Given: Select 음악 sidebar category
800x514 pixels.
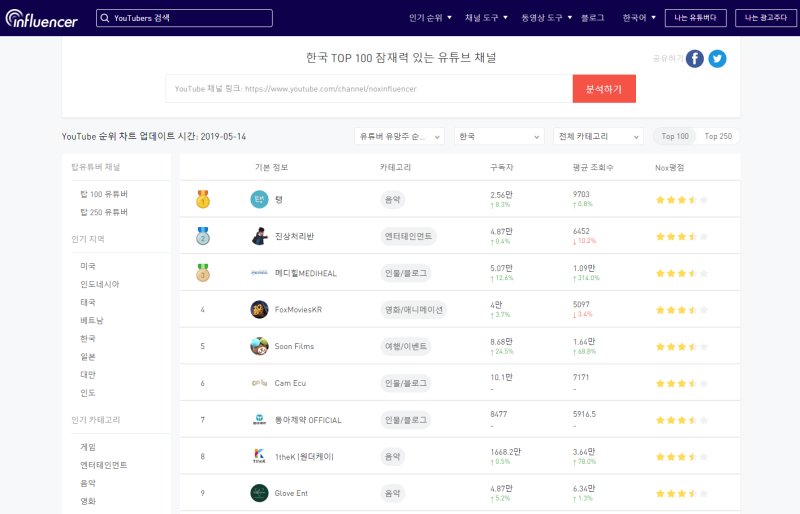Looking at the screenshot, I should click(88, 483).
